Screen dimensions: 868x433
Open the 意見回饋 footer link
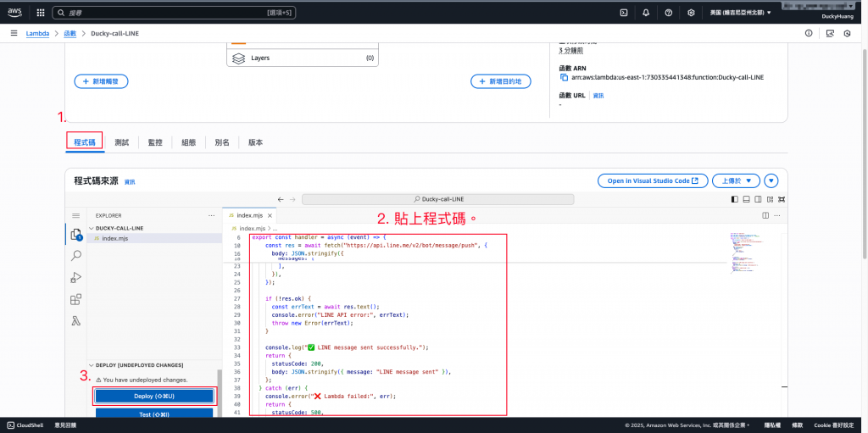pos(65,425)
